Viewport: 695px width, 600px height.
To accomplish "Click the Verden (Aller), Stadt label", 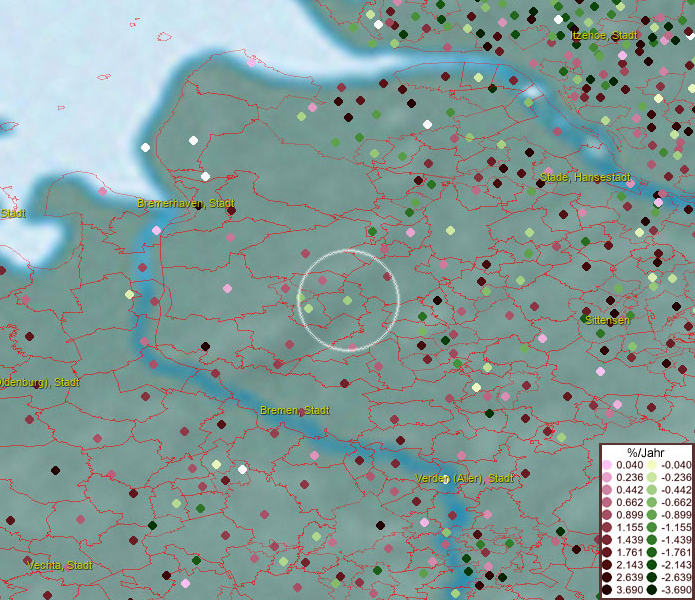I will click(x=464, y=479).
